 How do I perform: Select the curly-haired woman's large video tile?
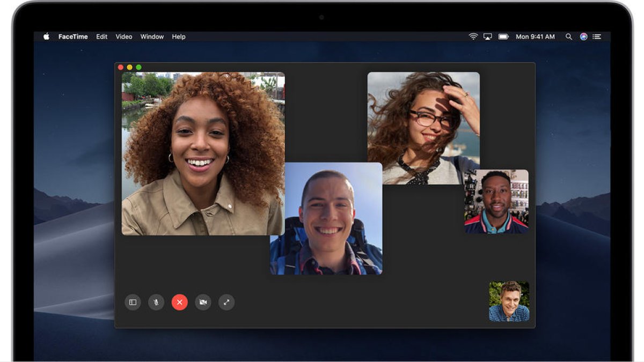[203, 154]
